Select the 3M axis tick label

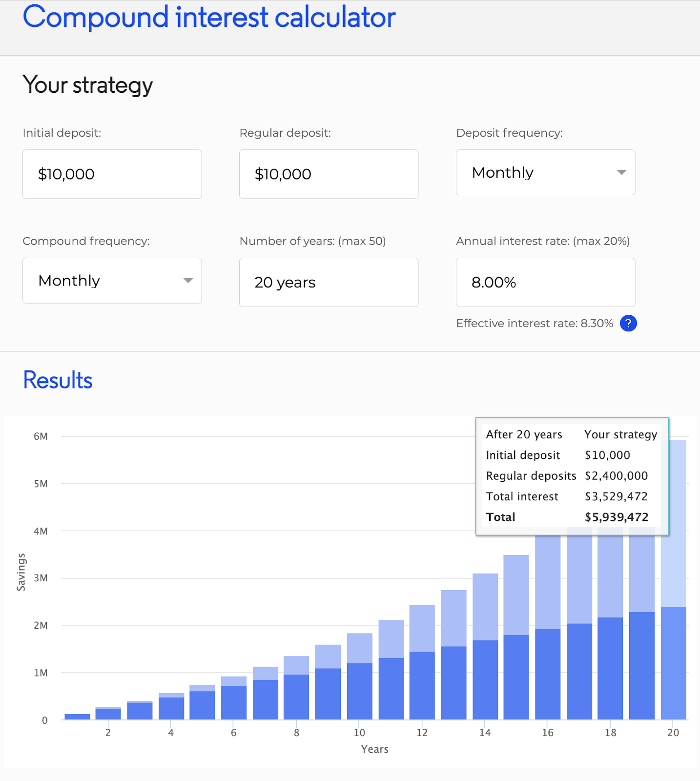pos(41,578)
